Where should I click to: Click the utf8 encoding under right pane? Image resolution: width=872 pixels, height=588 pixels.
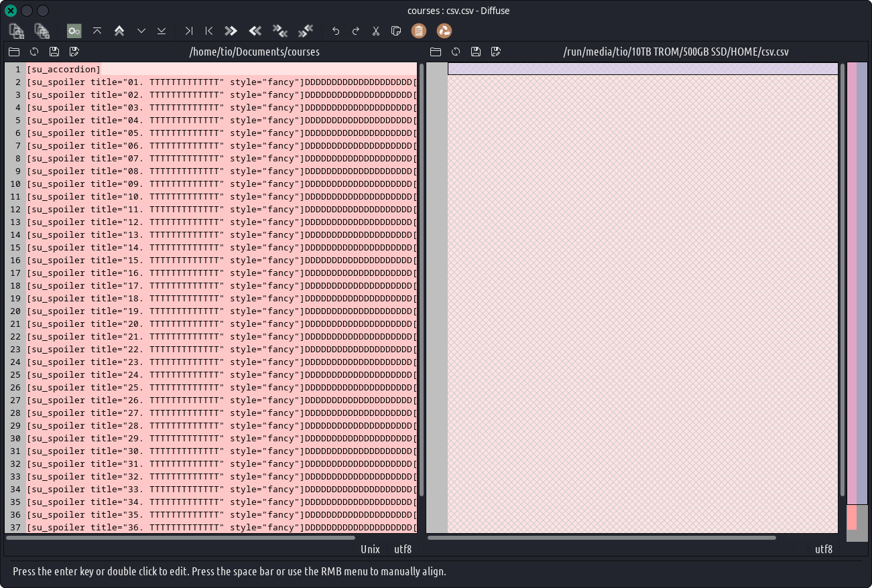(824, 549)
